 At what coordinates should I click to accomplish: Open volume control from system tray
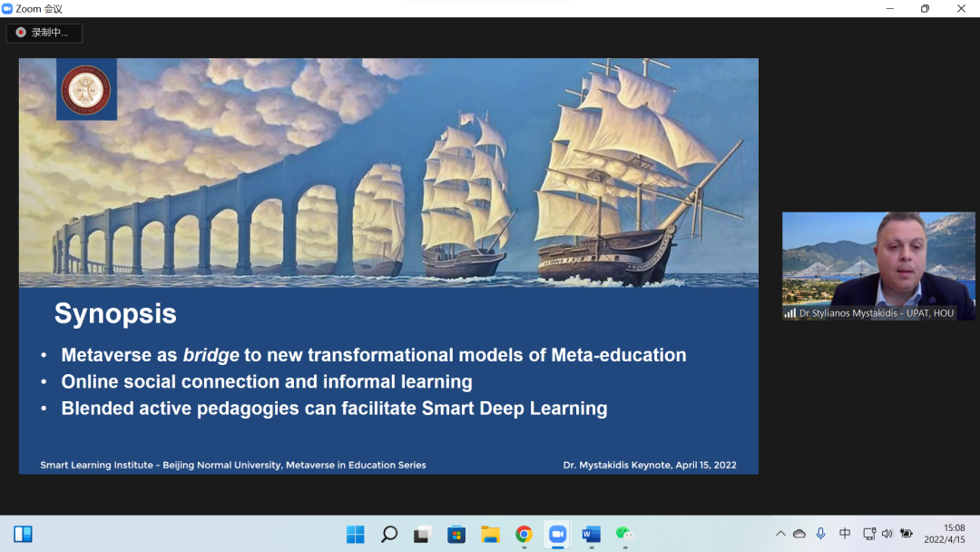(887, 534)
